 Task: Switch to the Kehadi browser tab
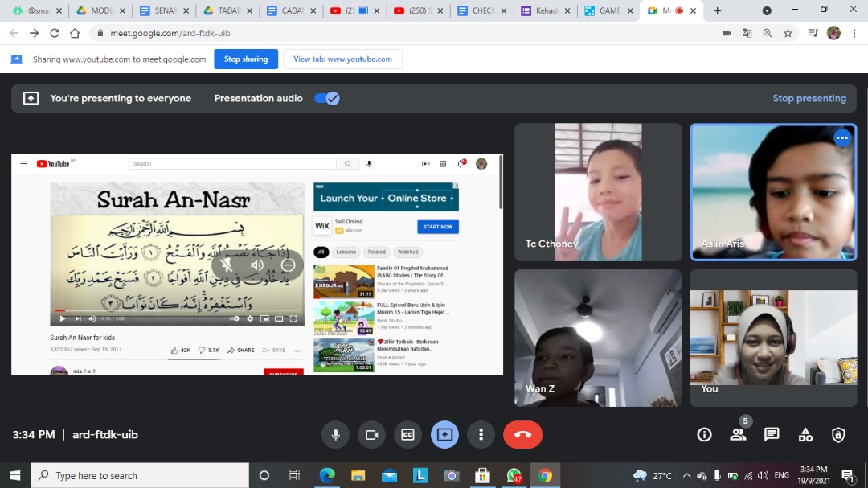click(548, 10)
